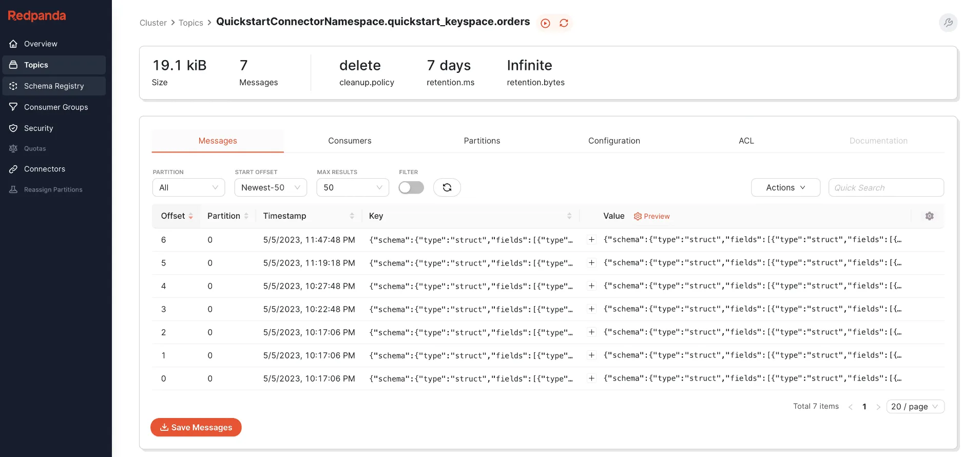Click the key cell of offset 6 row
This screenshot has height=457, width=980.
(471, 240)
